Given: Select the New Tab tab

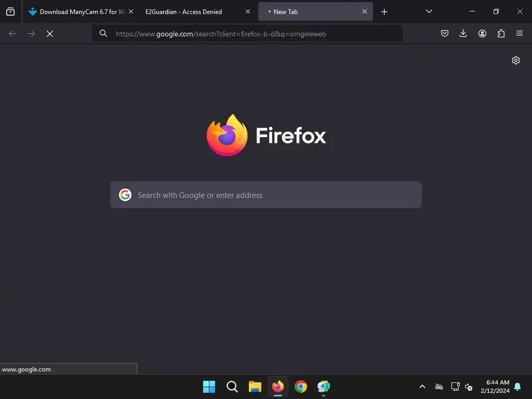Looking at the screenshot, I should click(315, 11).
